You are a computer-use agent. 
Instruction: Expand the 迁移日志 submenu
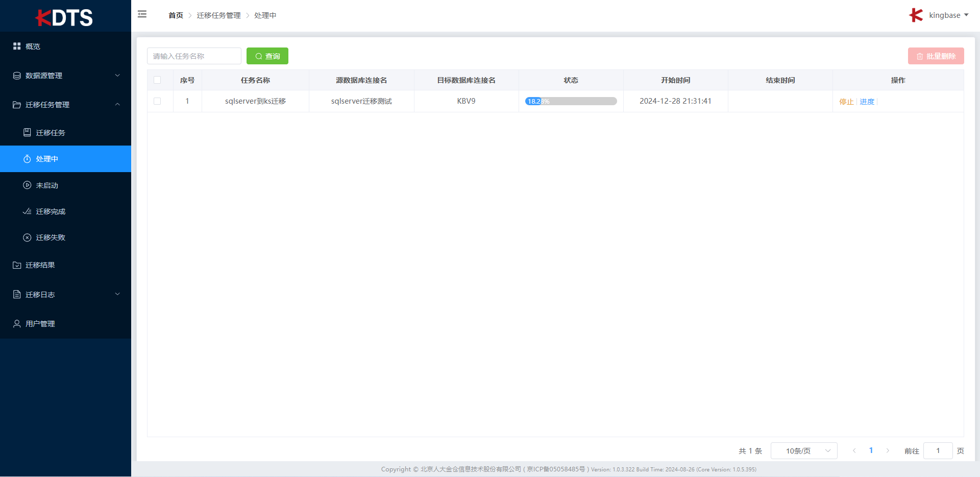point(65,295)
